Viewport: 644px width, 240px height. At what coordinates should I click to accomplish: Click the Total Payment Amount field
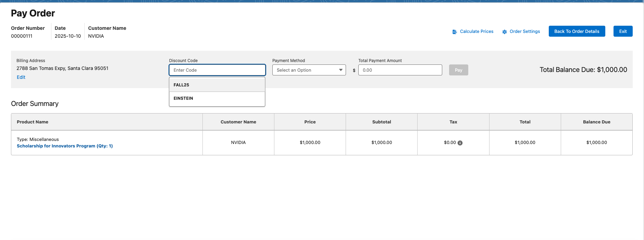point(400,70)
